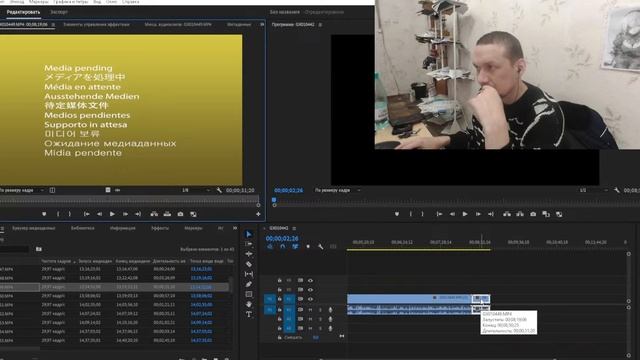Open the Библиотека tab
The height and width of the screenshot is (360, 640).
(x=82, y=228)
